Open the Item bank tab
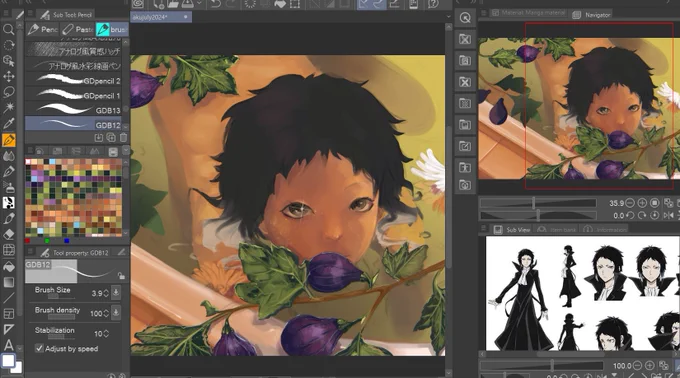The image size is (680, 378). tap(557, 229)
